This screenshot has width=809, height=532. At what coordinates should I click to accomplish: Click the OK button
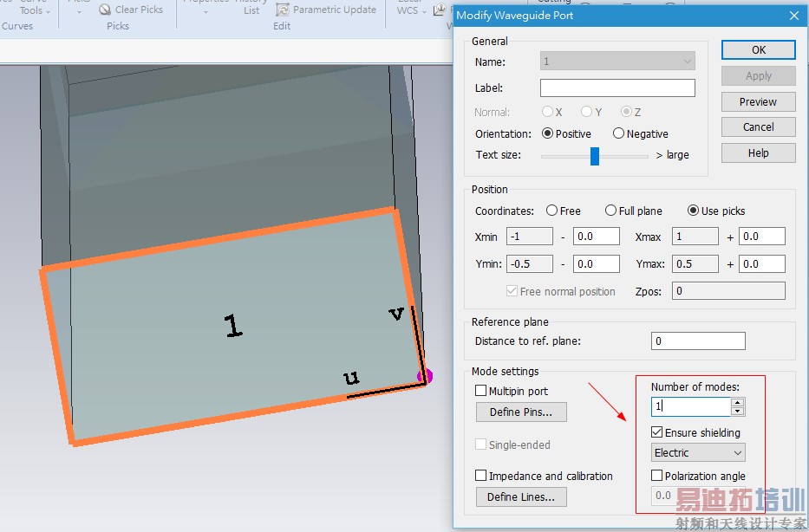758,50
